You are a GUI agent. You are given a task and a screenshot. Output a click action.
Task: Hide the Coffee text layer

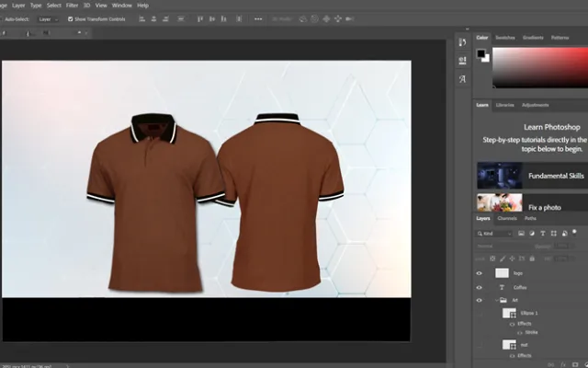(480, 287)
